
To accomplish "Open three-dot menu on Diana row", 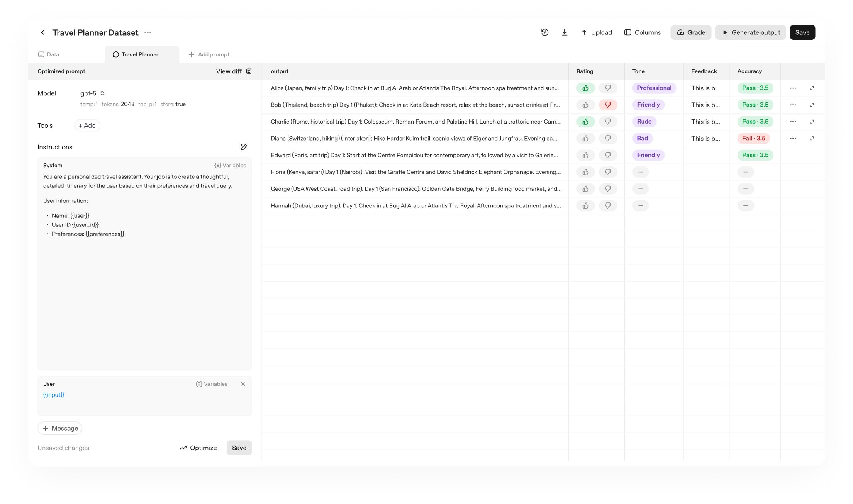I will (x=793, y=138).
